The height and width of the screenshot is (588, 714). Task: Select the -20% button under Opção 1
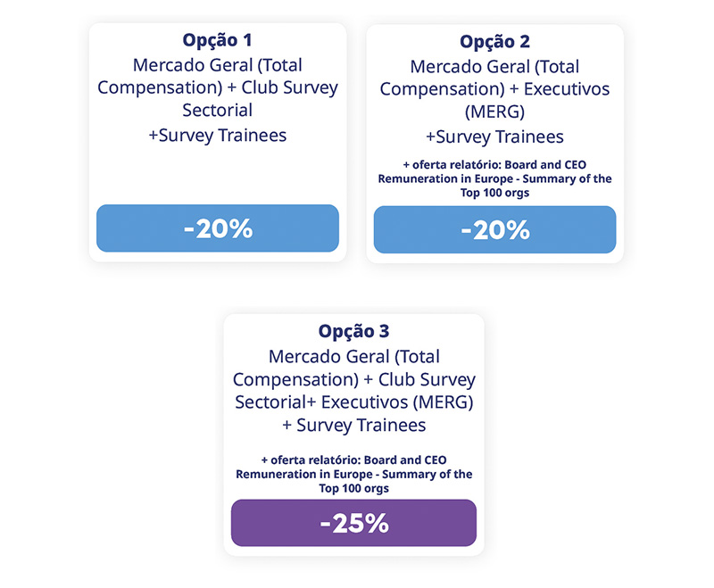coord(218,228)
